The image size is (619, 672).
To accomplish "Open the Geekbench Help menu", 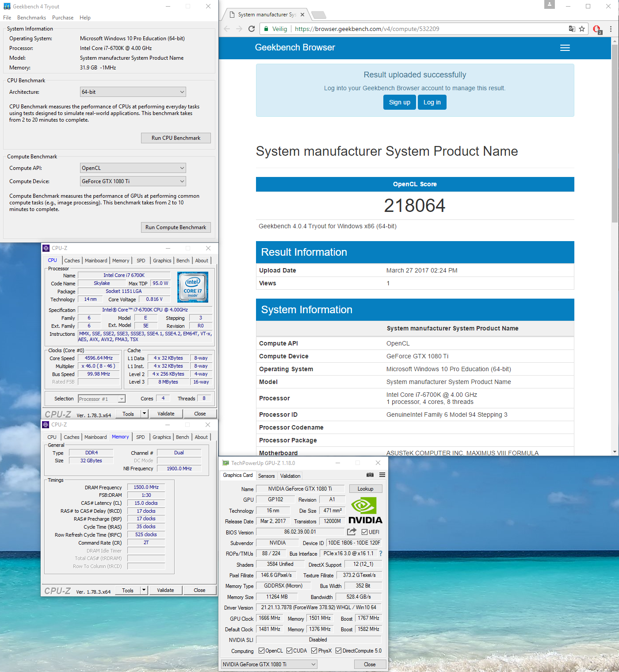I will (x=85, y=18).
